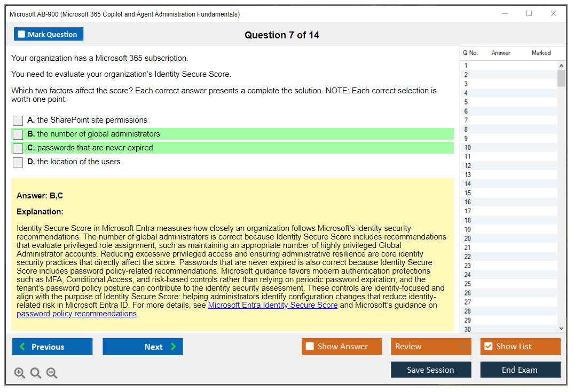The height and width of the screenshot is (392, 574).
Task: Toggle the Show Answer checkbox
Action: pos(310,346)
